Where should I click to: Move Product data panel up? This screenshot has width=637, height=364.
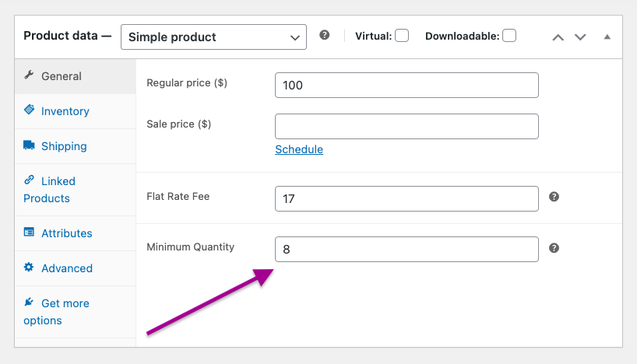point(558,37)
